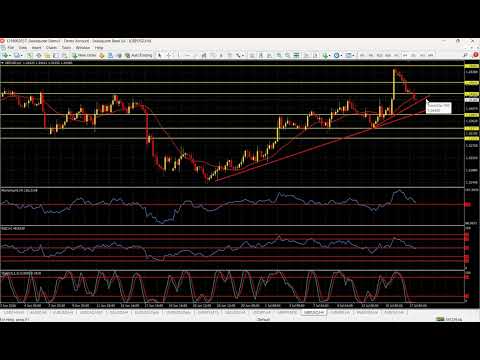Click the Momentum indicator label

point(19,190)
